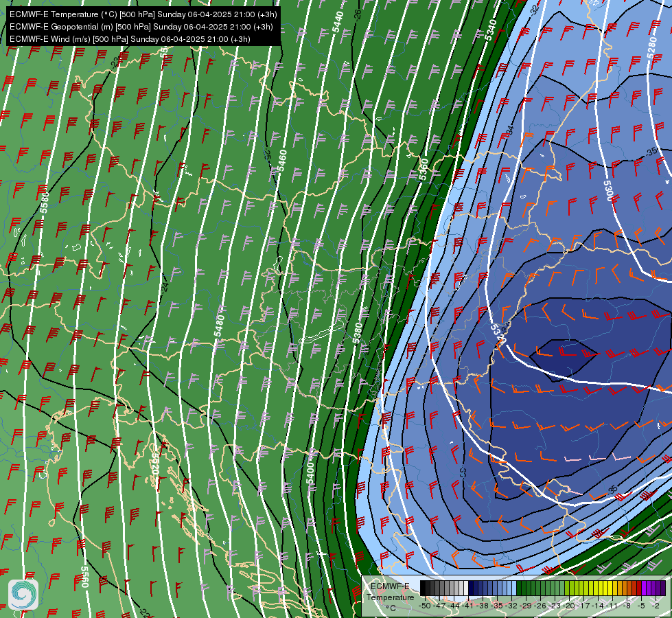Click the -38 value in the legend

click(x=482, y=606)
